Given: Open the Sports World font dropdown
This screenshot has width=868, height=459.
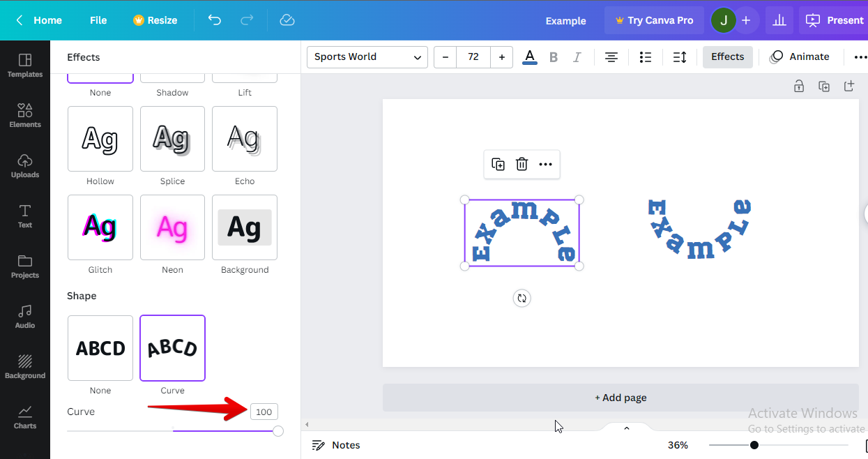Looking at the screenshot, I should pyautogui.click(x=367, y=57).
